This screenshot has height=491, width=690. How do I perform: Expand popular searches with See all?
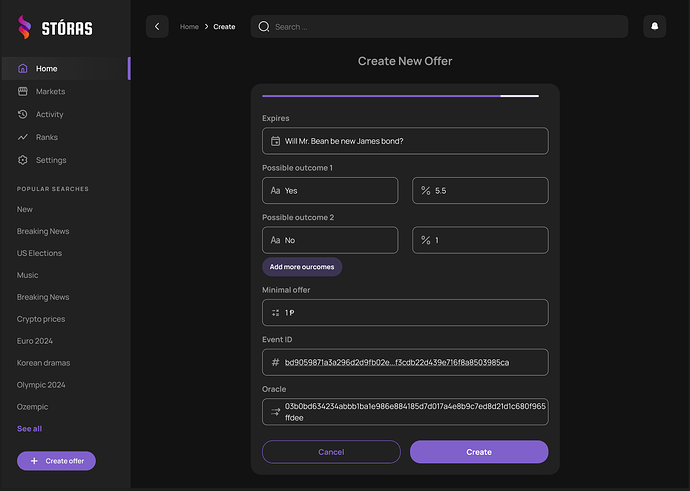click(x=30, y=429)
